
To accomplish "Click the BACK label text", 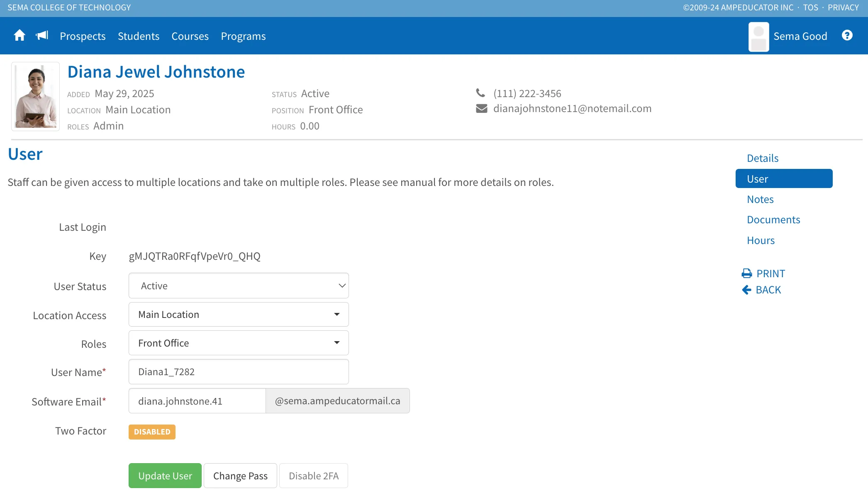I will (x=768, y=290).
